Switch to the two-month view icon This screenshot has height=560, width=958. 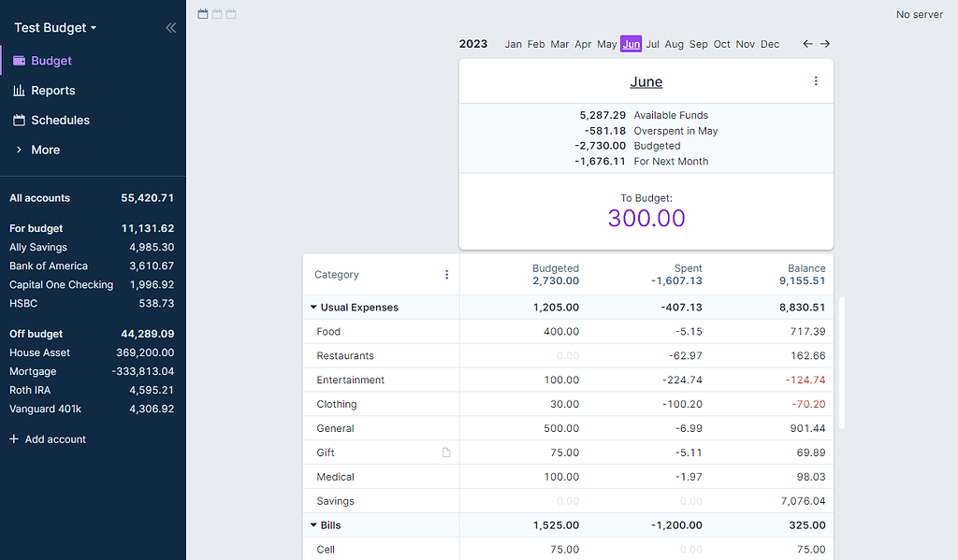(216, 14)
